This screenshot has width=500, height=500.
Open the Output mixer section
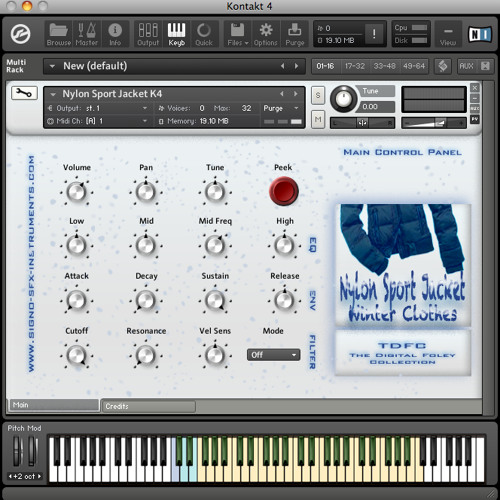148,34
